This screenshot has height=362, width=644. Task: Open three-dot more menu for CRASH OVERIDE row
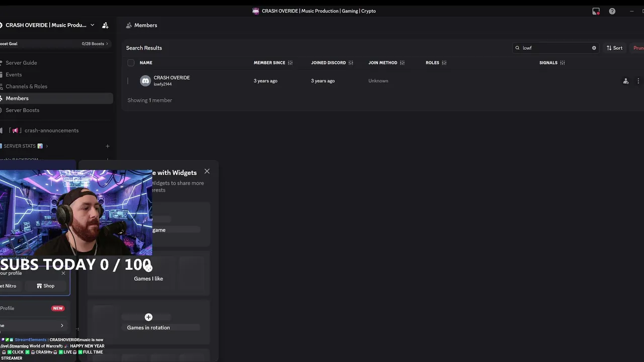click(x=638, y=81)
